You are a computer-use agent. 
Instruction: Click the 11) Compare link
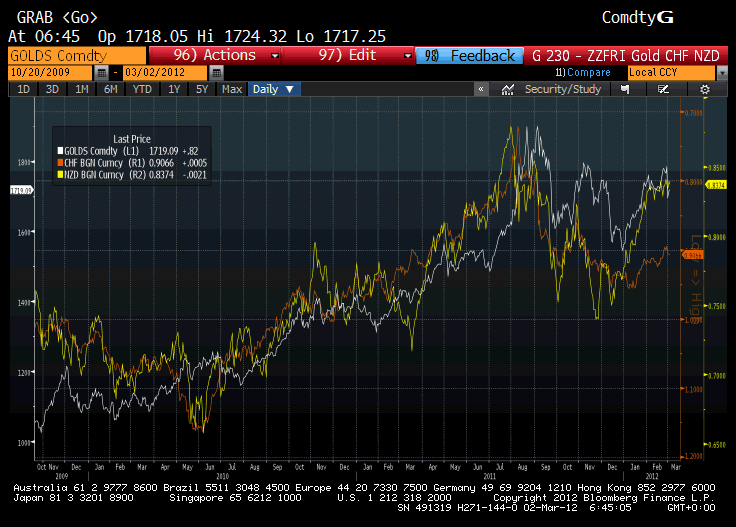click(x=583, y=73)
